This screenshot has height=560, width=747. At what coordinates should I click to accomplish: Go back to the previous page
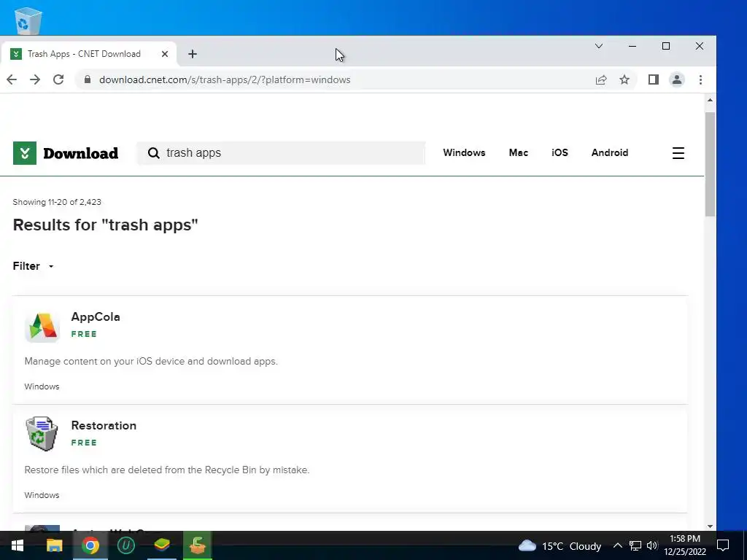pos(12,79)
